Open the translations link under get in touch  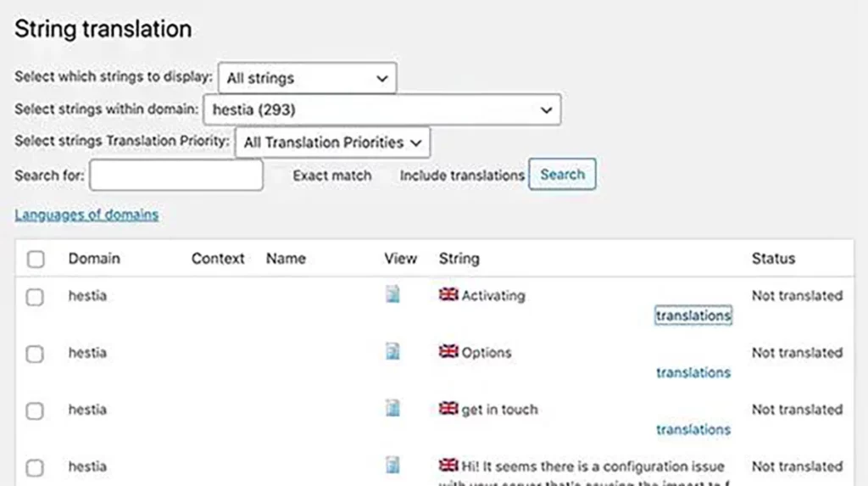point(693,429)
